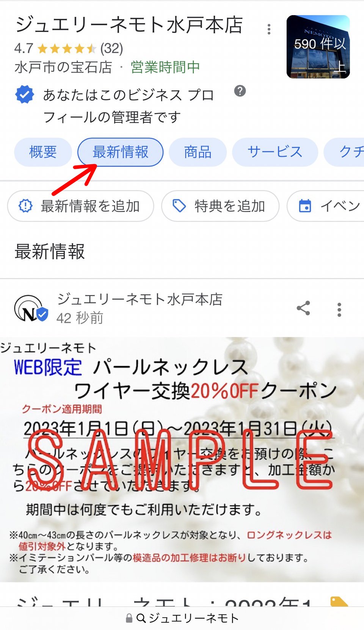Open the business profile three-dot menu
This screenshot has width=364, height=630.
coord(269,29)
